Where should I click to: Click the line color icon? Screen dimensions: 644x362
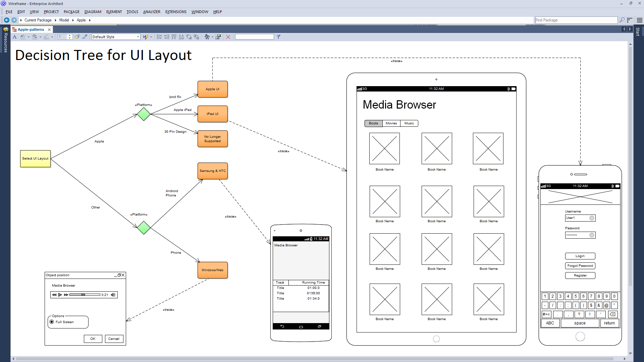pyautogui.click(x=46, y=37)
